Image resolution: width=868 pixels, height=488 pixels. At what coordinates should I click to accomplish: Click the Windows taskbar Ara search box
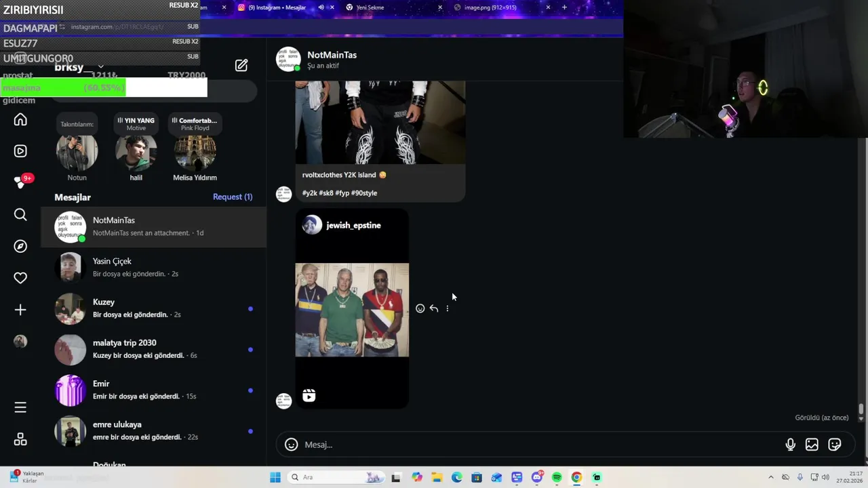335,477
